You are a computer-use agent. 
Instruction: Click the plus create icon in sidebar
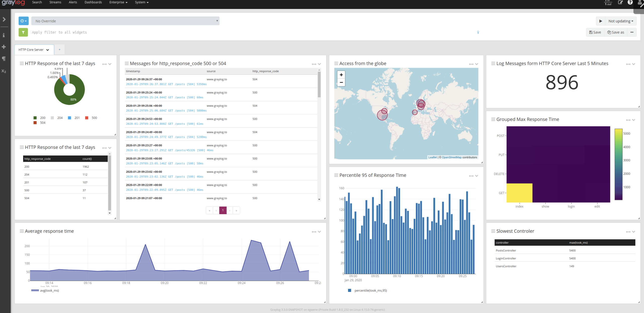(4, 47)
